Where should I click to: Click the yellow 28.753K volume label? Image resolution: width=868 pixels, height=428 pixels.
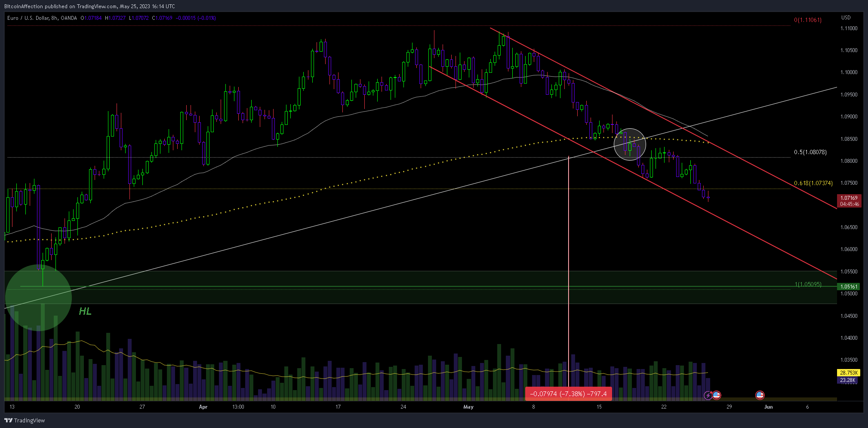pyautogui.click(x=849, y=372)
